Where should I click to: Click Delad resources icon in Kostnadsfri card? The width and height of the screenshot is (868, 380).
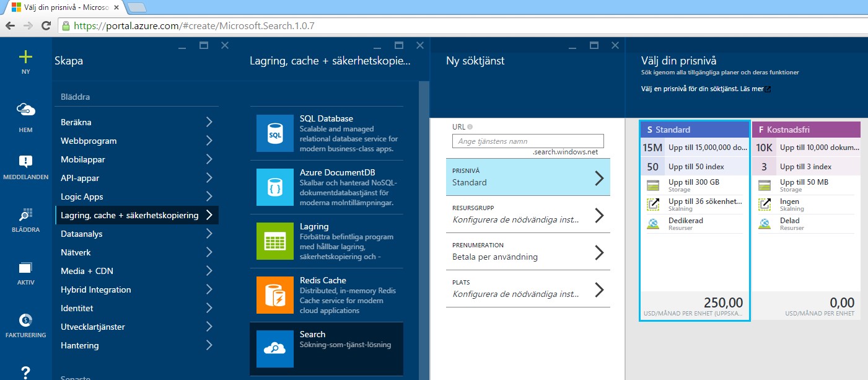tap(765, 224)
